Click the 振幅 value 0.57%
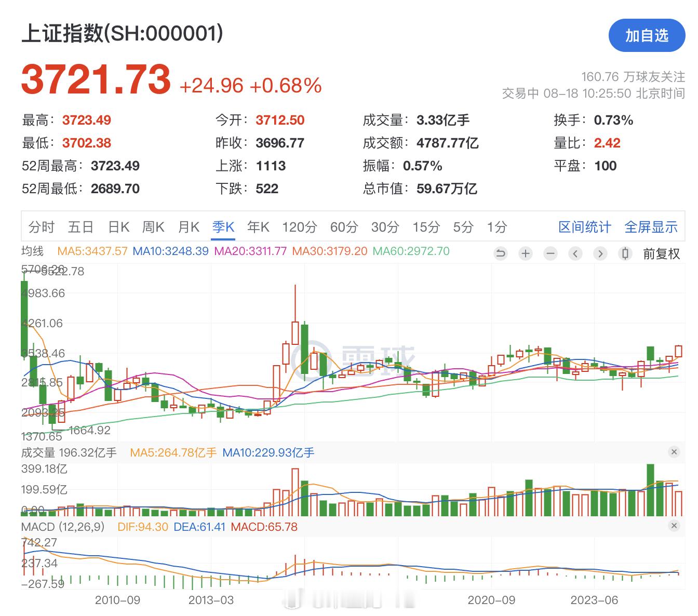Viewport: 698px width, 616px height. coord(423,166)
